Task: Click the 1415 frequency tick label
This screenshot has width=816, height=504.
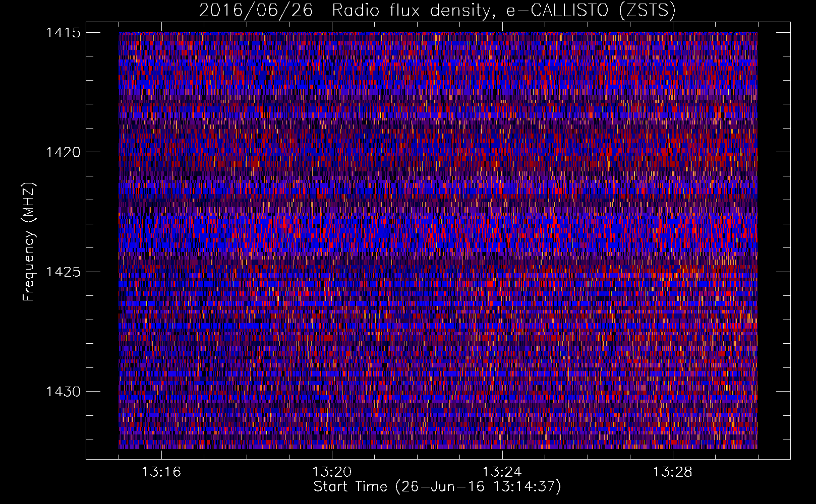Action: 64,33
